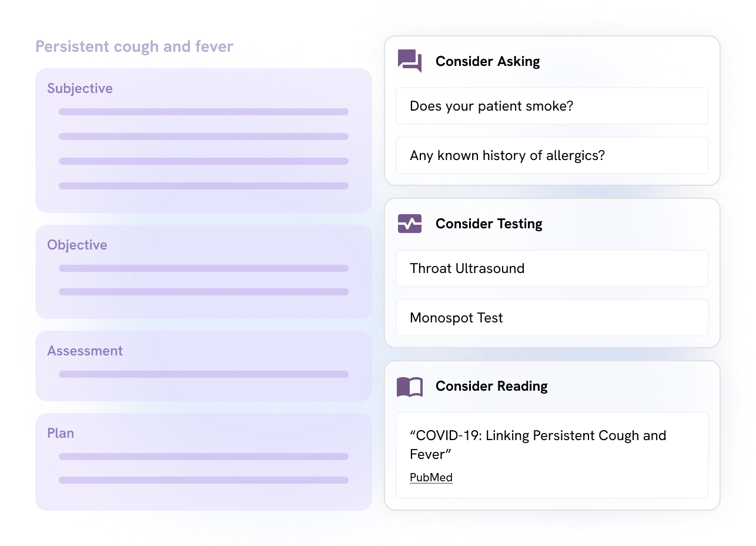Image resolution: width=756 pixels, height=546 pixels.
Task: Choose the Throat Ultrasound test suggestion
Action: (x=552, y=268)
